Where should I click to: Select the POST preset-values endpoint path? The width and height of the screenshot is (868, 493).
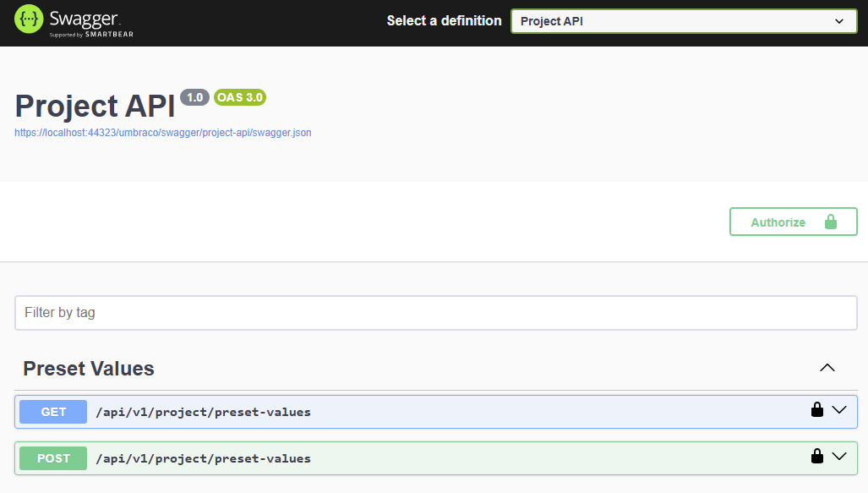point(203,459)
